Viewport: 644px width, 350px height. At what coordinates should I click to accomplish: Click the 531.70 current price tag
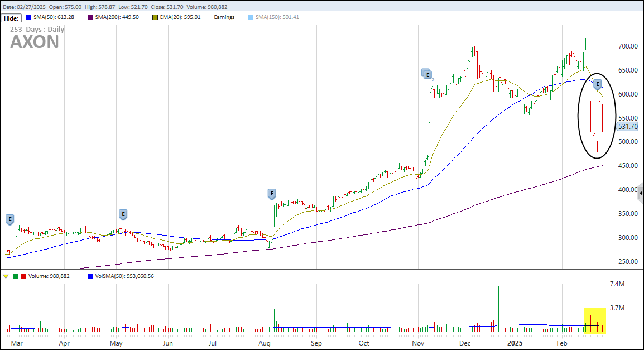[628, 127]
